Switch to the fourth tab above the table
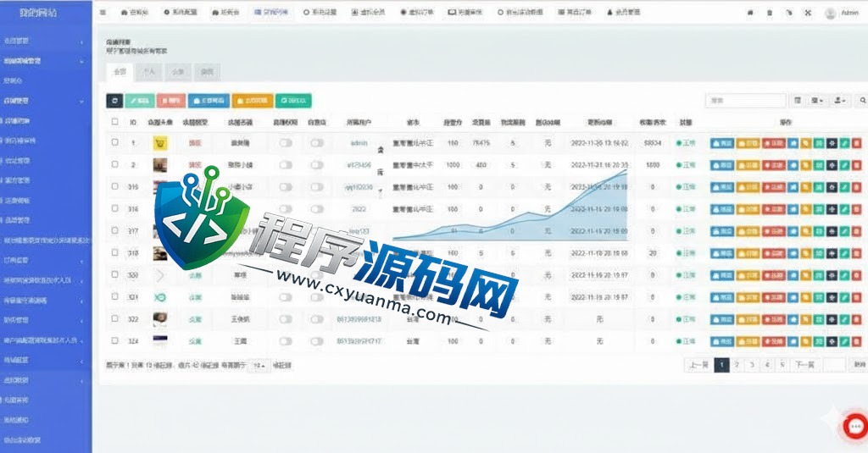The width and height of the screenshot is (868, 453). [x=207, y=72]
